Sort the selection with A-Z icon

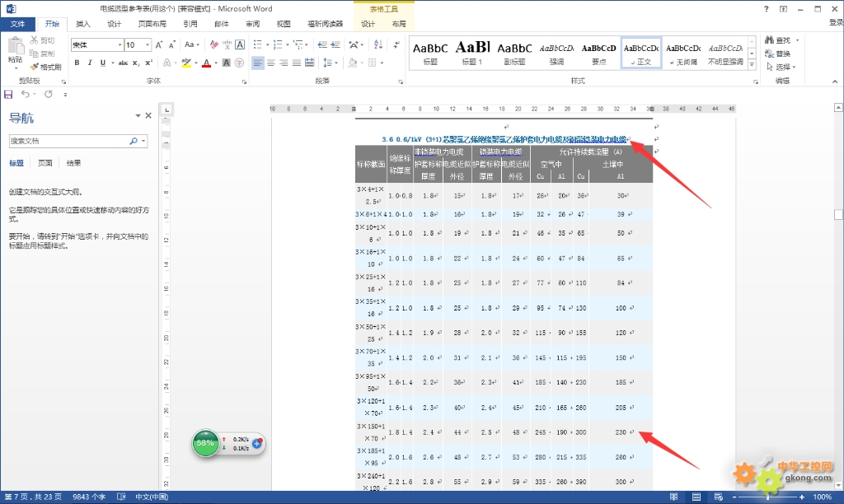[378, 44]
